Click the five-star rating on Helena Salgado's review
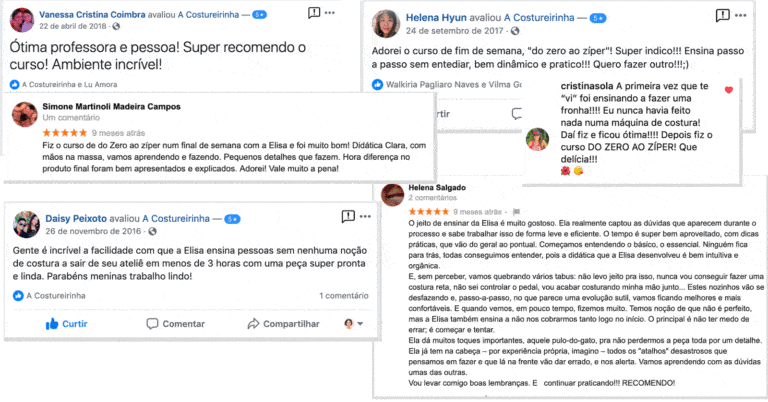Image resolution: width=768 pixels, height=402 pixels. (429, 212)
